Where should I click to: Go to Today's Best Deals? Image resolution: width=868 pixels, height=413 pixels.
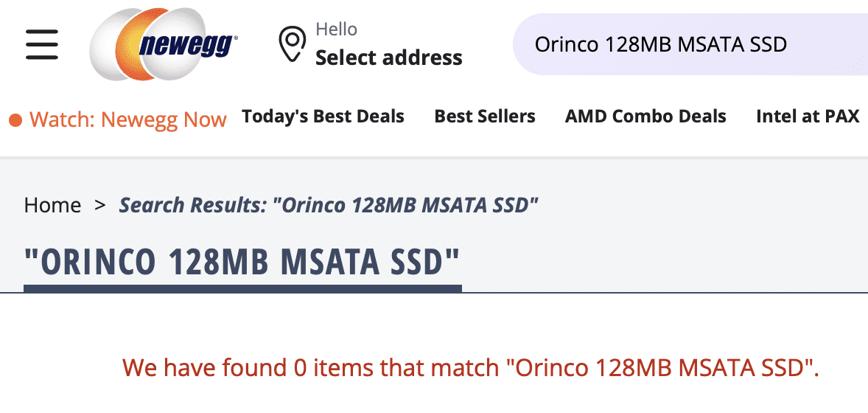323,117
